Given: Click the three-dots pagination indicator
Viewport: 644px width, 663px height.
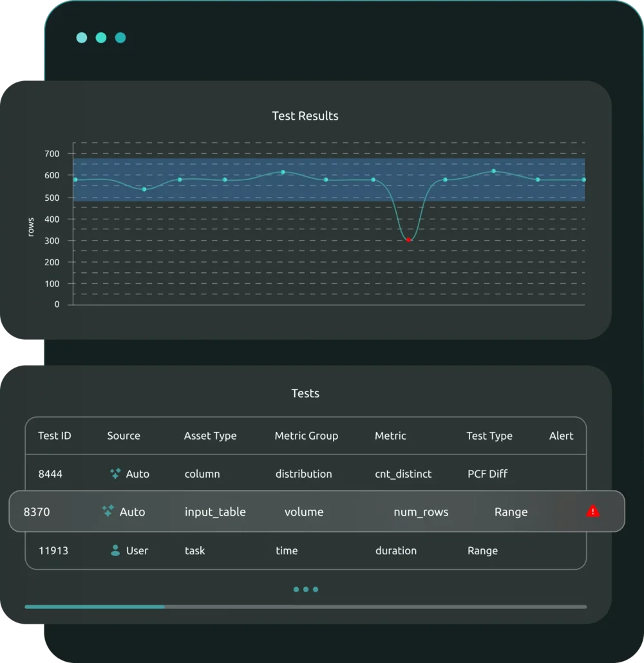Looking at the screenshot, I should coord(305,589).
